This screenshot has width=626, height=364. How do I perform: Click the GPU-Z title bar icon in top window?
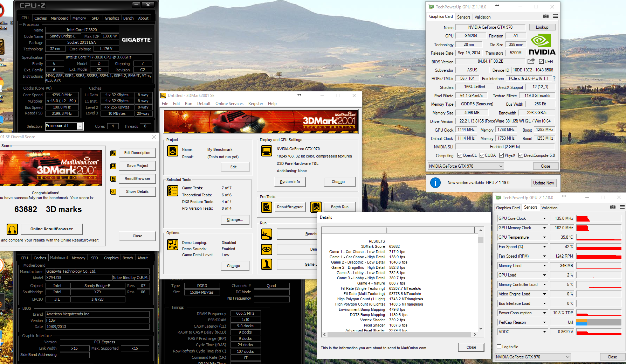(x=431, y=7)
